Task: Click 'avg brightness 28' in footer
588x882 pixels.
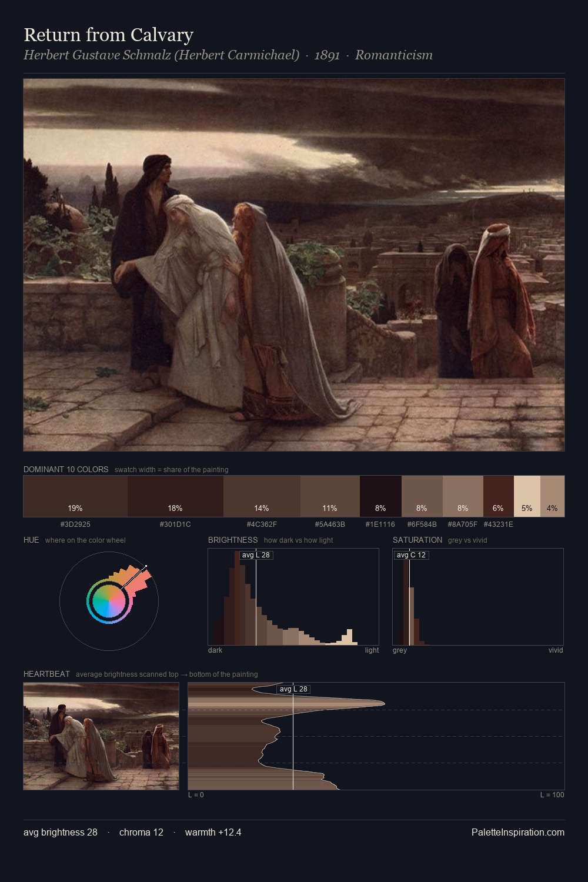Action: (x=61, y=832)
